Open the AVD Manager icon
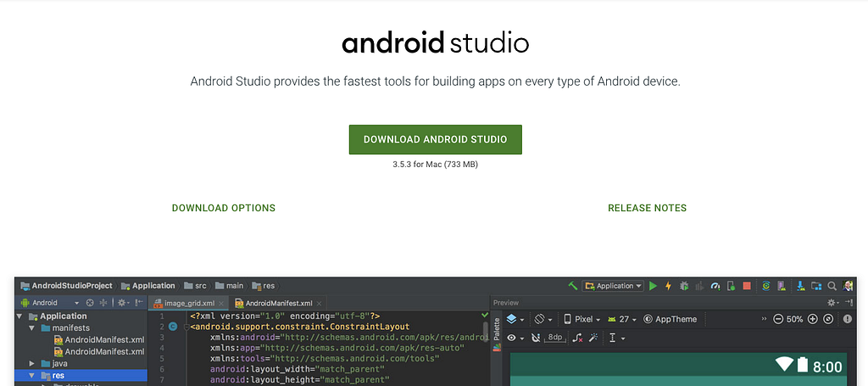The image size is (868, 386). tap(782, 286)
